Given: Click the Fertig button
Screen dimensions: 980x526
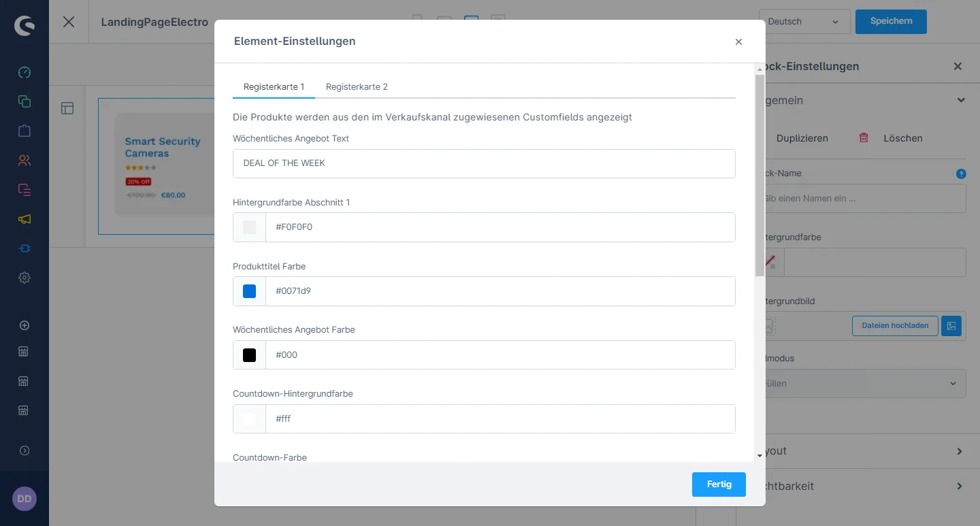Looking at the screenshot, I should (719, 484).
